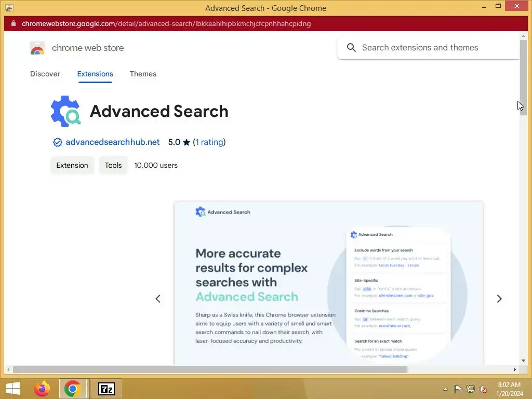Click the Chrome taskbar icon
The width and height of the screenshot is (532, 399).
click(x=72, y=389)
